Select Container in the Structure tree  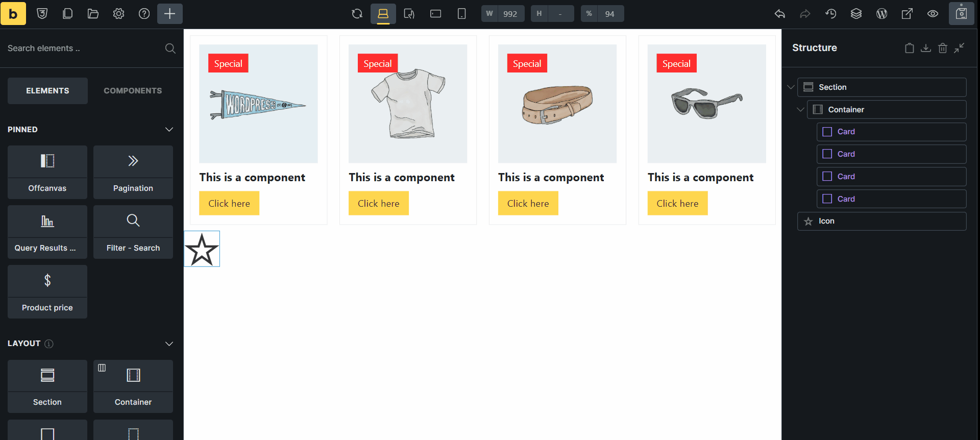[887, 110]
